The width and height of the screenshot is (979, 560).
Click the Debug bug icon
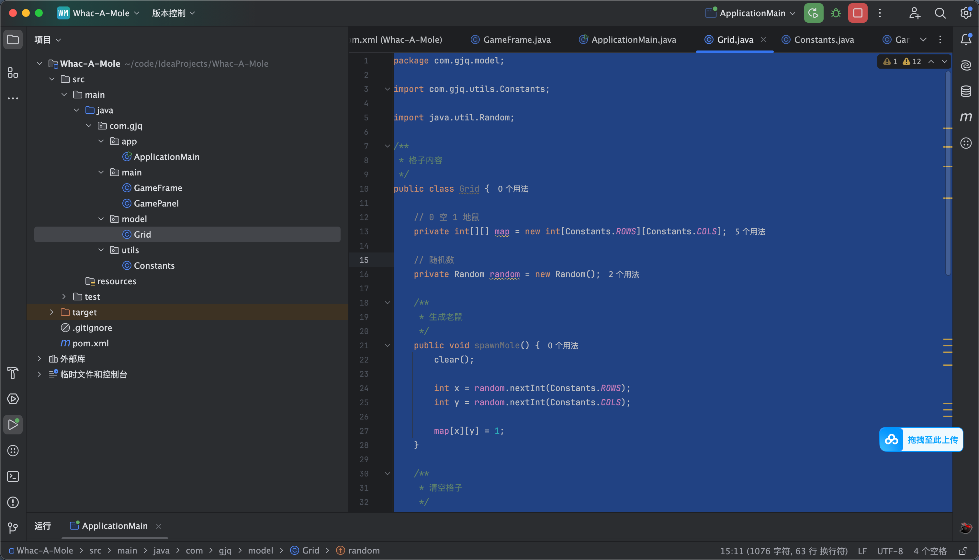click(x=836, y=13)
